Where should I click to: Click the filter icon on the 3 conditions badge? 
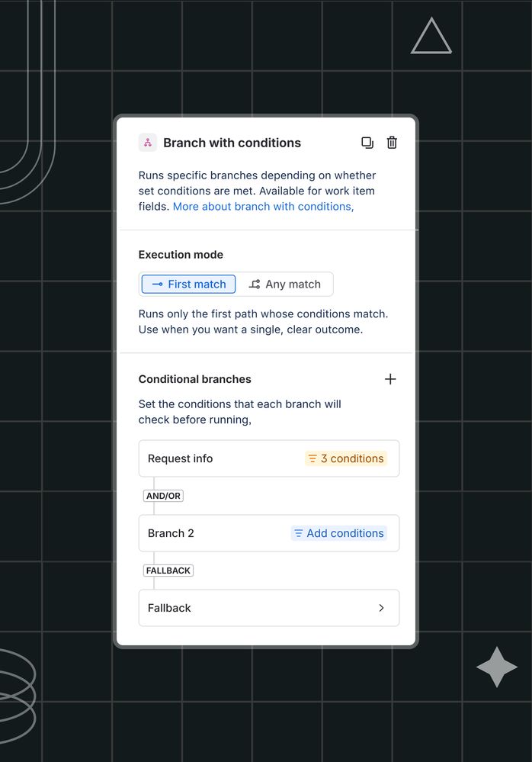pyautogui.click(x=312, y=458)
